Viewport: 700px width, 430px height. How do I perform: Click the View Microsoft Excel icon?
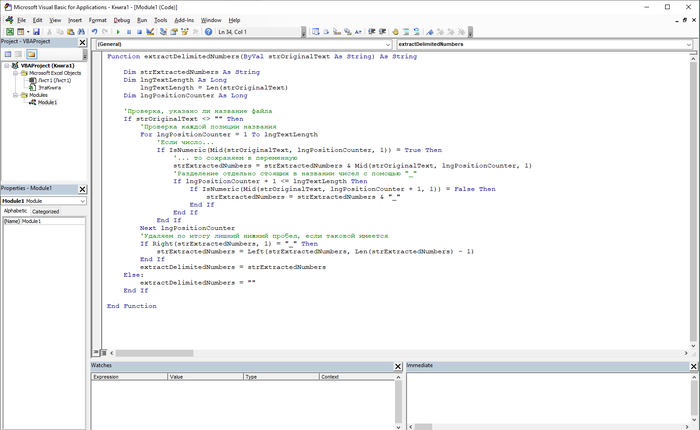[8, 32]
